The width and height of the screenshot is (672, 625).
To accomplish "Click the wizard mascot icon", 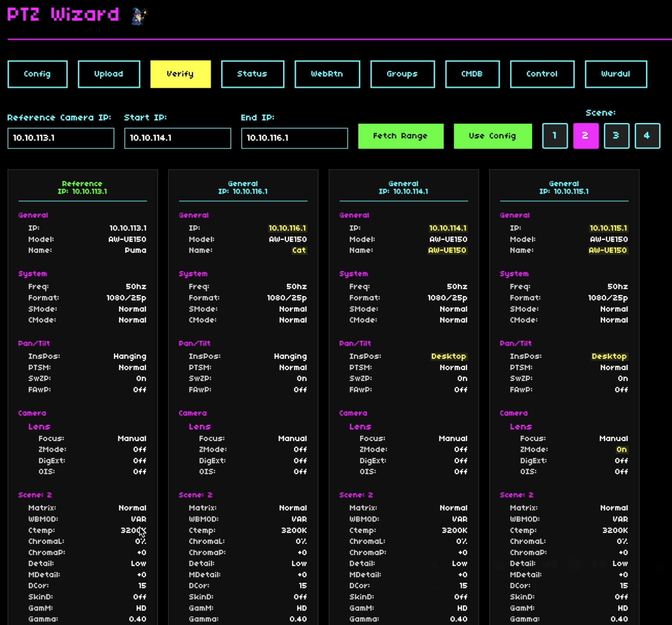I will point(139,17).
